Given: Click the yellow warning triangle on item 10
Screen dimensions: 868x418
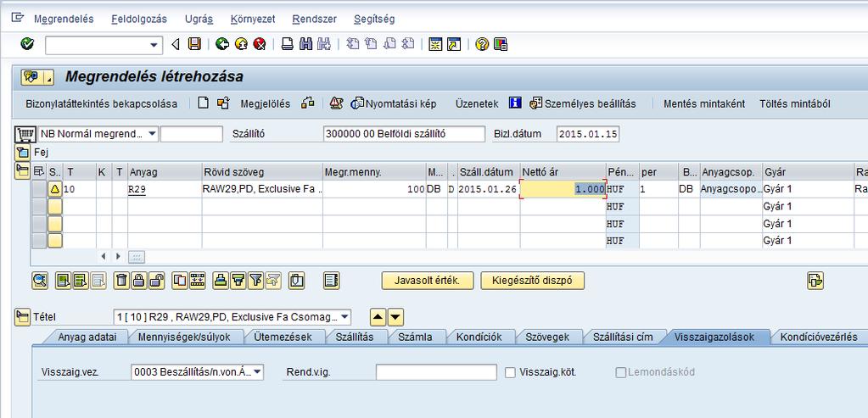Looking at the screenshot, I should (x=55, y=189).
